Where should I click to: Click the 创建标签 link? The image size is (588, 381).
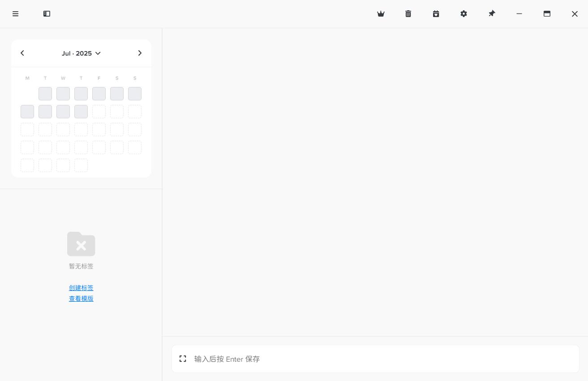81,288
